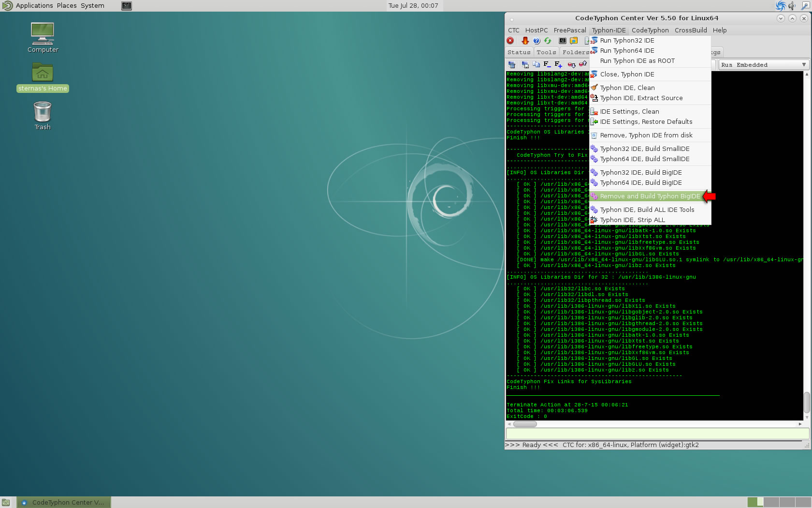Click the empty command input field
The height and width of the screenshot is (508, 812).
pos(657,433)
